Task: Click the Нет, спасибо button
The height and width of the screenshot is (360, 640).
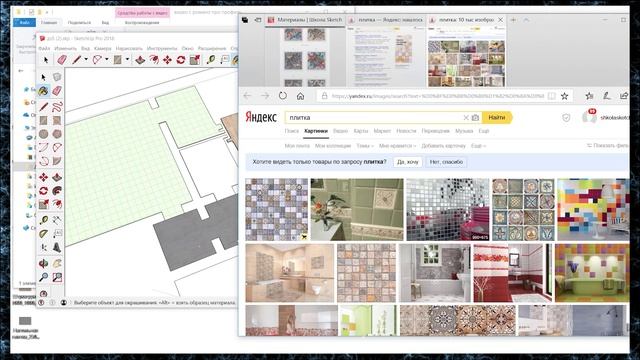Action: pyautogui.click(x=446, y=162)
